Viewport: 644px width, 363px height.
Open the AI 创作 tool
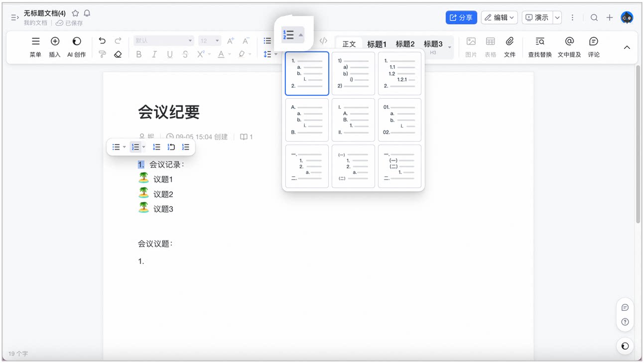click(x=77, y=47)
